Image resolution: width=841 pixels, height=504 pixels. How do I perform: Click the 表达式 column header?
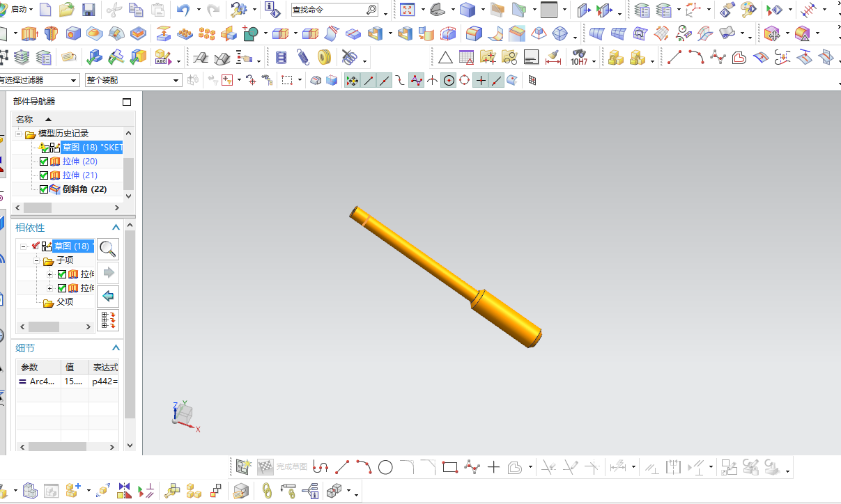coord(105,367)
